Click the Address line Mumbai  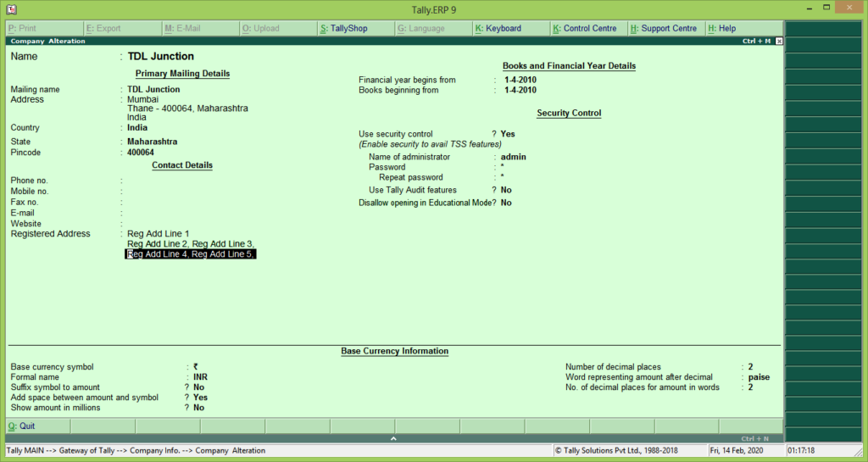point(142,99)
